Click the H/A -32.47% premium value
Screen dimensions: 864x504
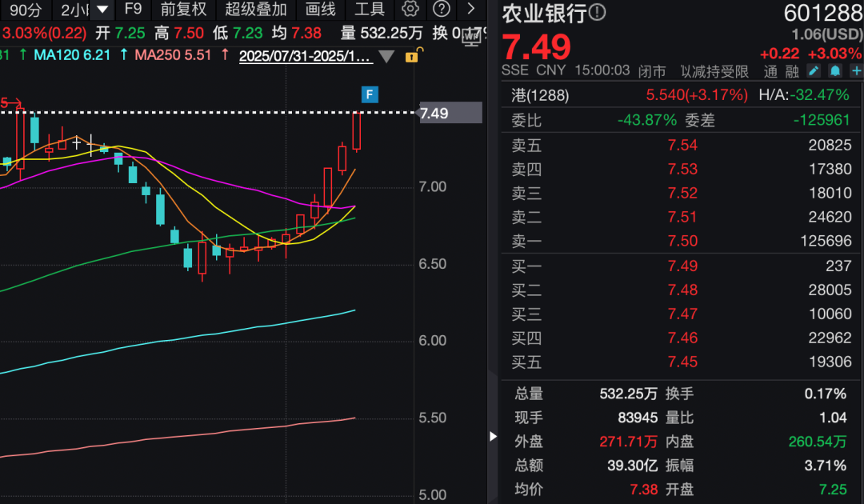point(820,94)
